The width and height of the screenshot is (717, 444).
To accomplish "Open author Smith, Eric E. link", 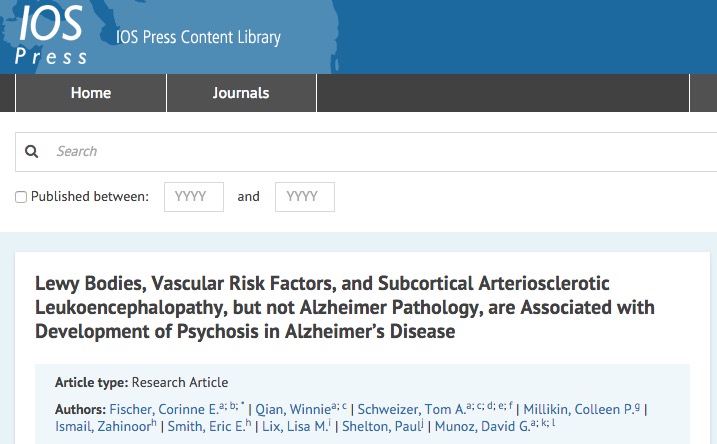I will (x=206, y=427).
